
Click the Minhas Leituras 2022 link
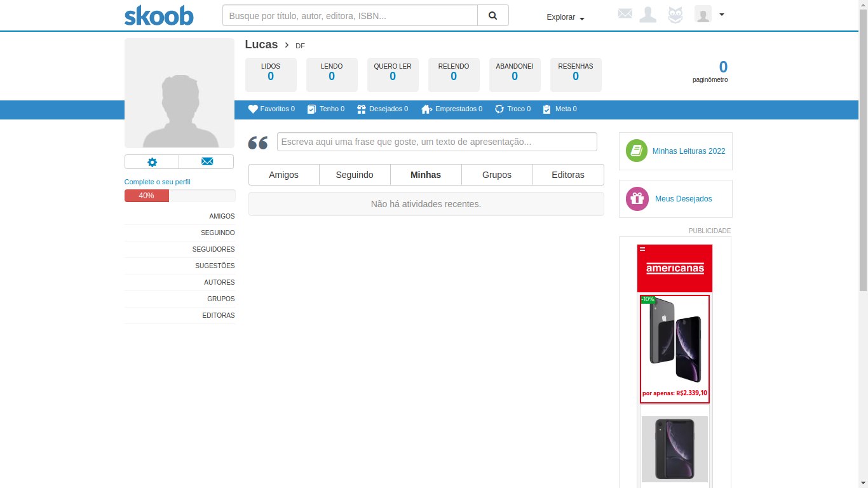[x=689, y=151]
